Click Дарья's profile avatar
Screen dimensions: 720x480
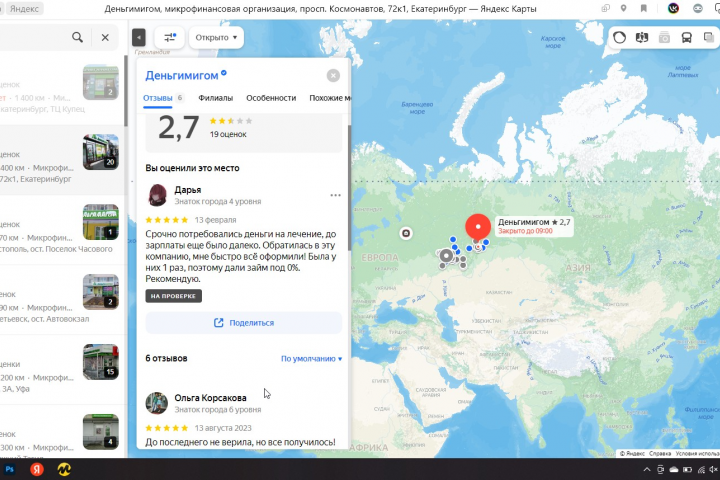pos(157,195)
